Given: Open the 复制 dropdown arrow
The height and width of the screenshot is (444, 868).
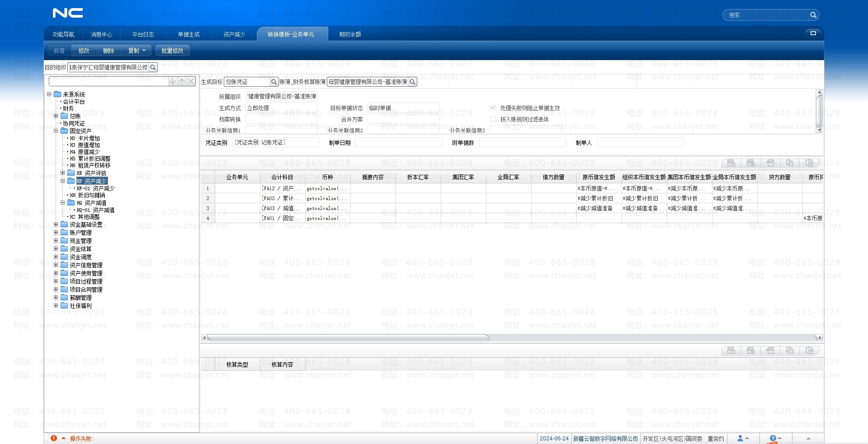Looking at the screenshot, I should 144,51.
